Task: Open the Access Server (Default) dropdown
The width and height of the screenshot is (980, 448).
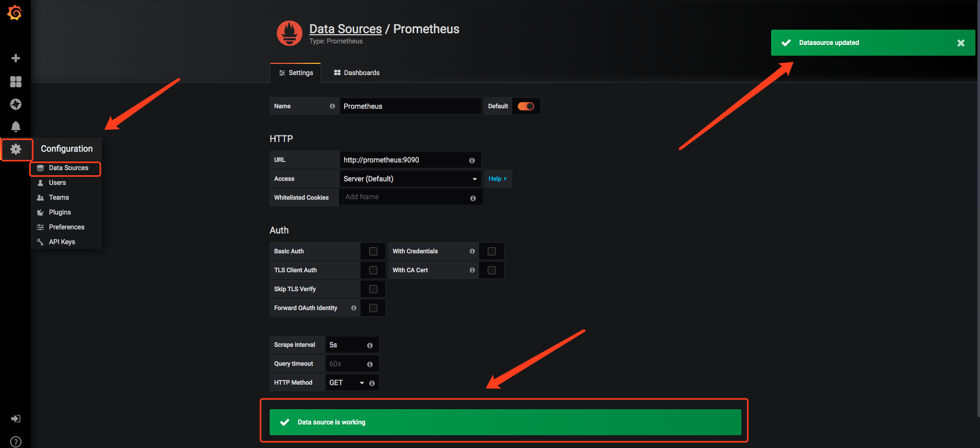Action: point(410,179)
